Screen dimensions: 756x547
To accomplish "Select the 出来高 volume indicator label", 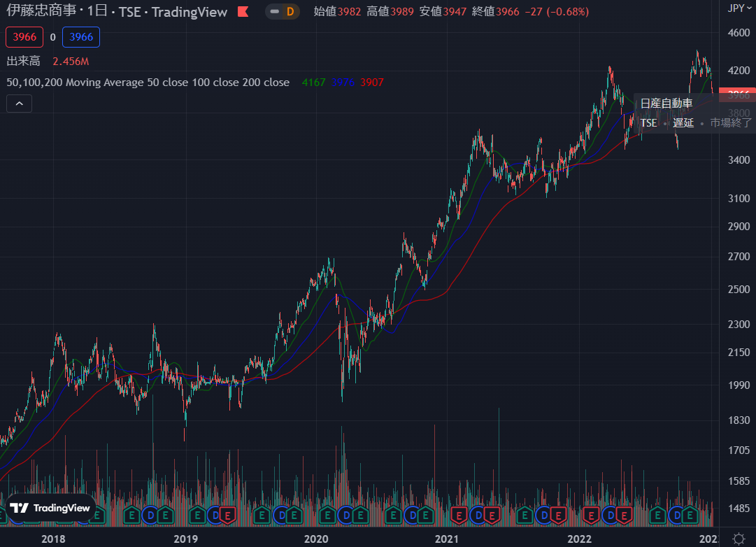I will tap(24, 62).
